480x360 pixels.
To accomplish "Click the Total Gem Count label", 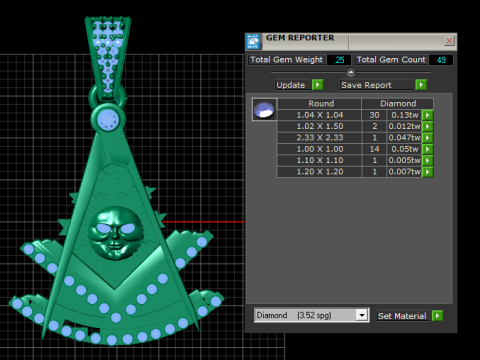I will click(391, 60).
